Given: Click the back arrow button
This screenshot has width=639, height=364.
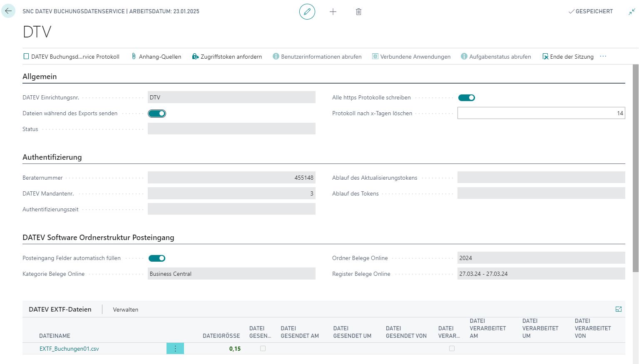Looking at the screenshot, I should pyautogui.click(x=8, y=11).
